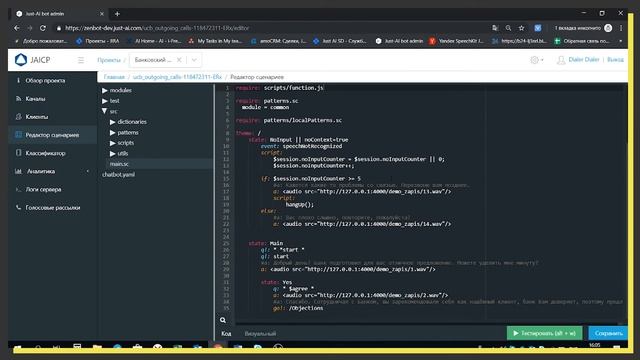
Task: Click the browser zoom magnifier icon
Action: (508, 28)
